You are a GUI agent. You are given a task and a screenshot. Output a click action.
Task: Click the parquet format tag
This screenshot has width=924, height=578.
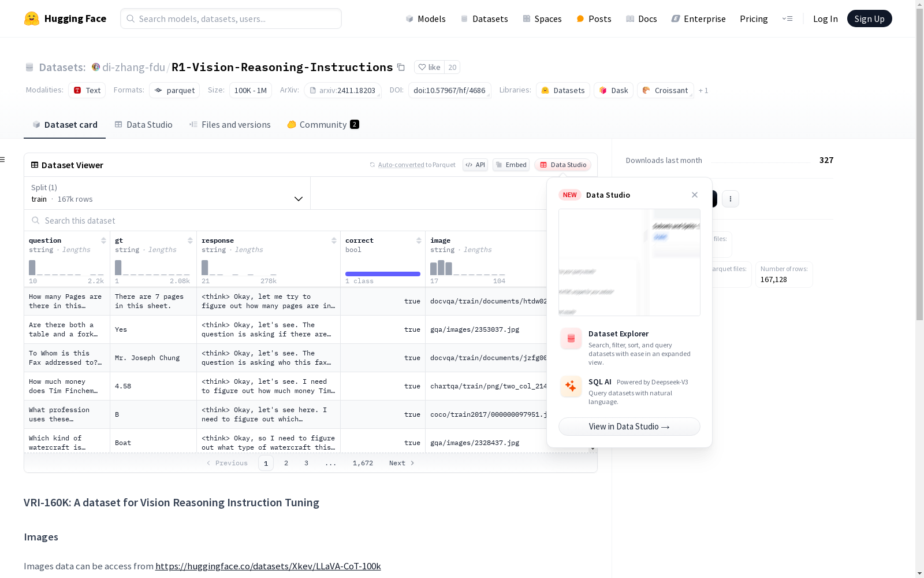click(174, 90)
